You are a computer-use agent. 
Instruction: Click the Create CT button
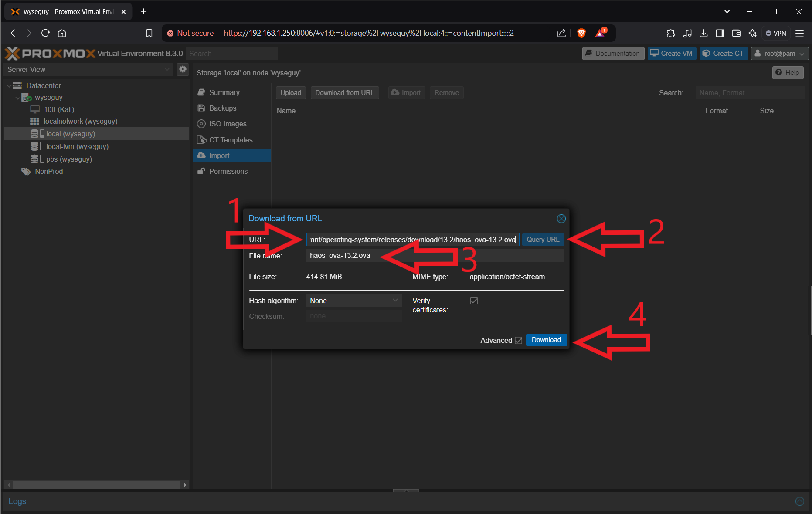[x=724, y=54]
